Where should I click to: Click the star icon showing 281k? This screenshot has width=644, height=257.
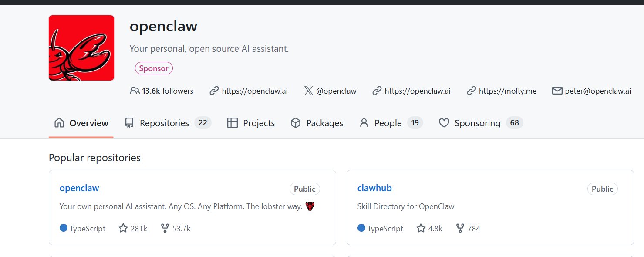pos(123,228)
